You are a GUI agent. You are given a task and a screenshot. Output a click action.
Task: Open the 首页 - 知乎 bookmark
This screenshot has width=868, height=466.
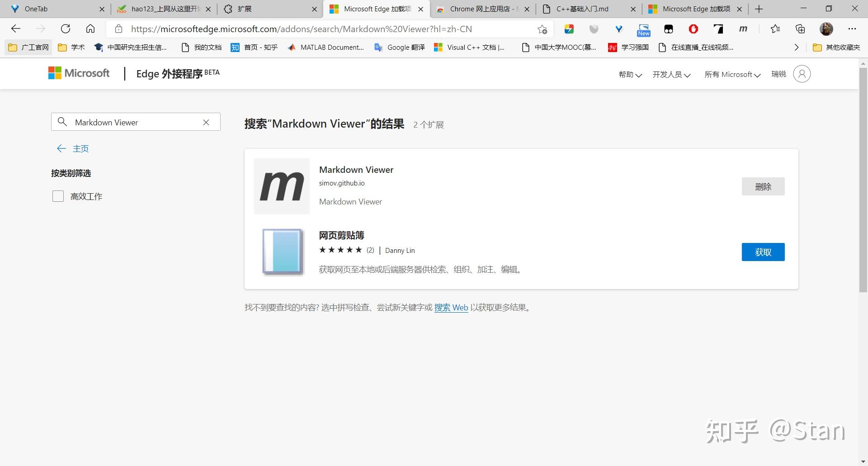pos(254,48)
